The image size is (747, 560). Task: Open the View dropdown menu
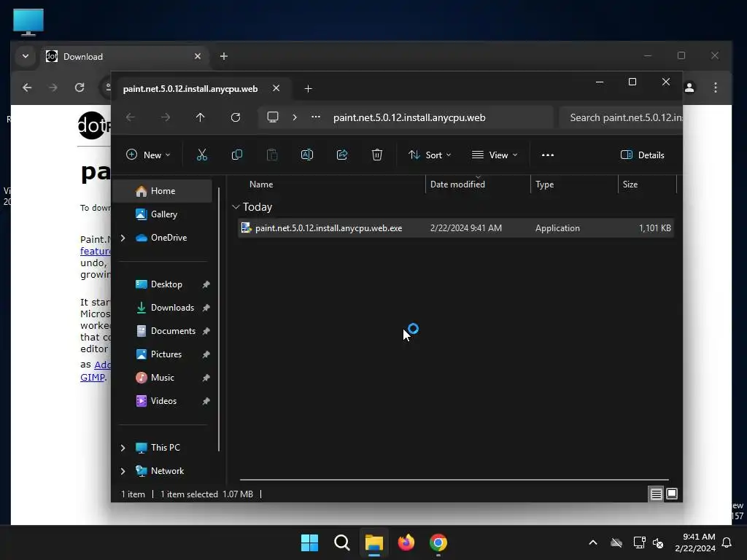point(495,155)
